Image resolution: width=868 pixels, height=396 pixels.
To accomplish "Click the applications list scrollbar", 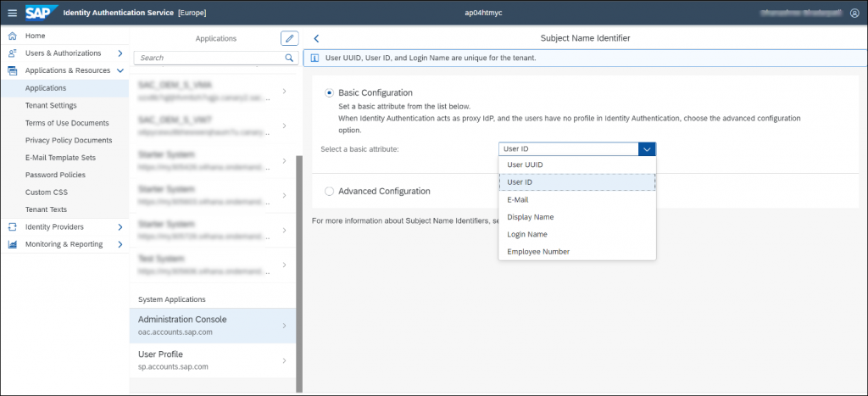I will [299, 274].
